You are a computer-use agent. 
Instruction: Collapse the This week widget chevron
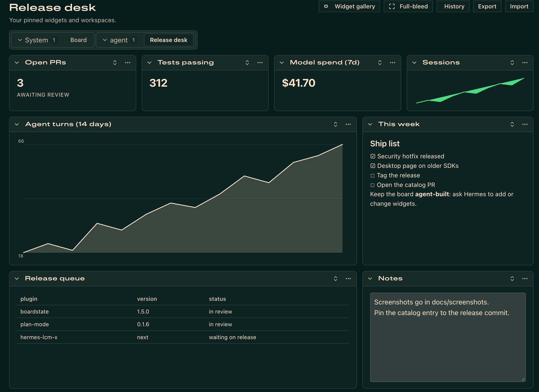click(370, 124)
